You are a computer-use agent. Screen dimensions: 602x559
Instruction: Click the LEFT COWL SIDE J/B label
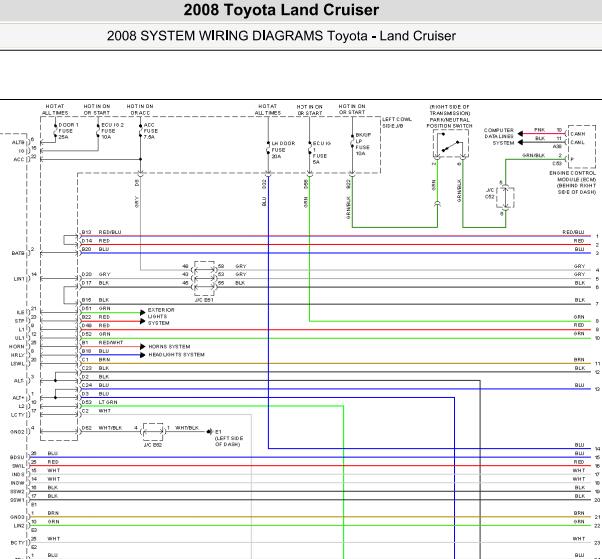point(397,122)
